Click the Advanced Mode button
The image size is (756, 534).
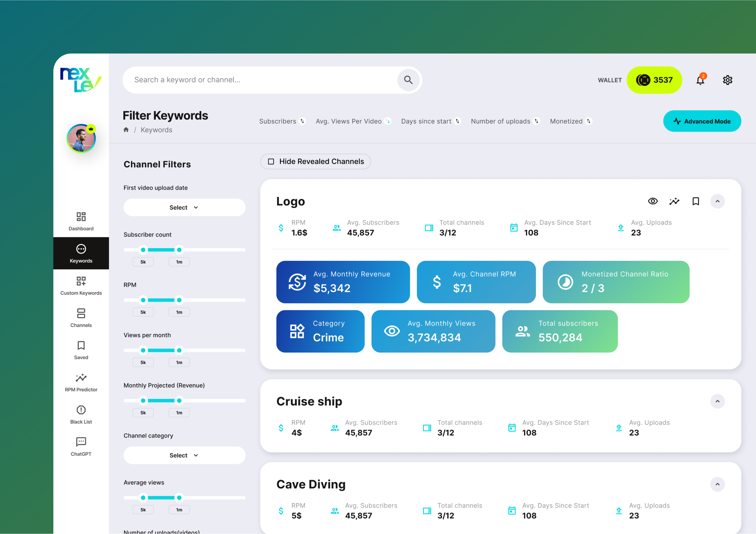coord(702,121)
